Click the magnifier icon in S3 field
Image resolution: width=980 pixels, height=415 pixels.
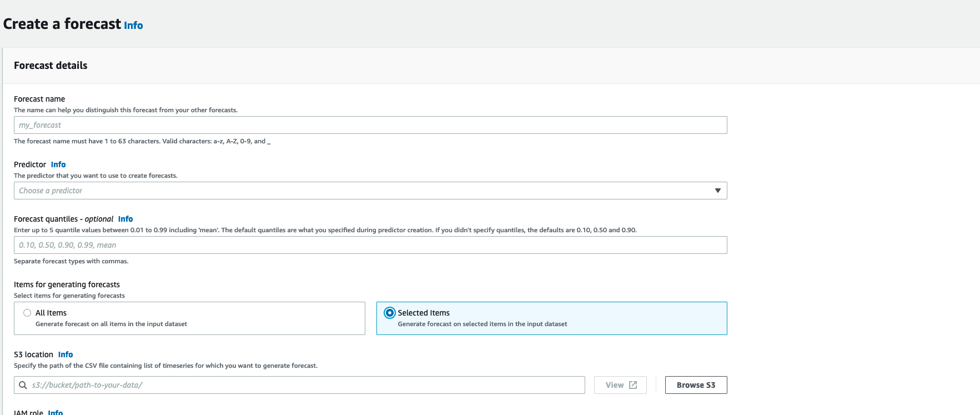pos(23,385)
